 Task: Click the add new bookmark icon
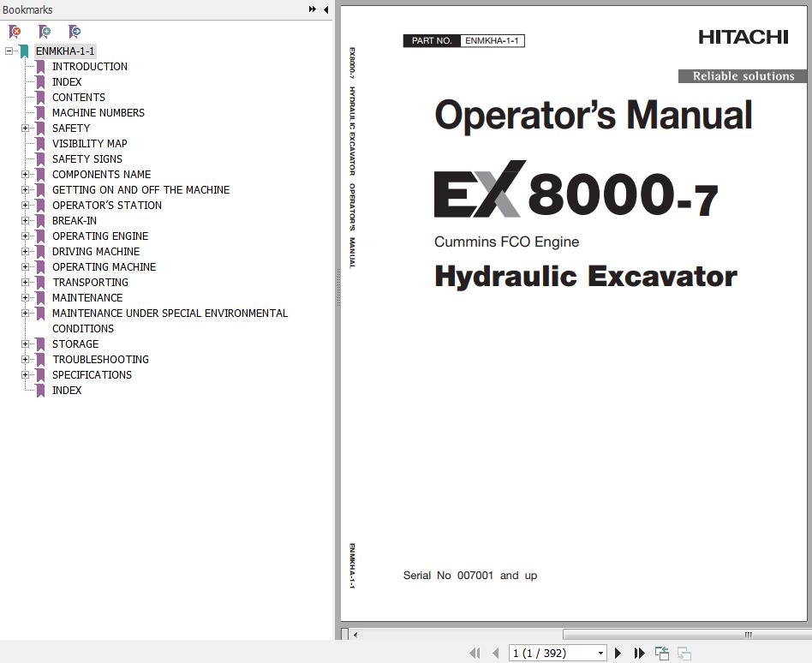(x=45, y=32)
